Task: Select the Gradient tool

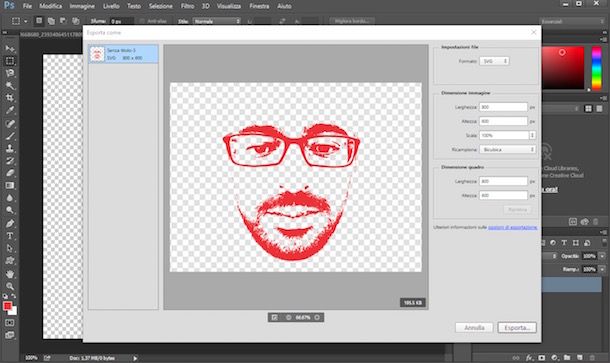Action: [x=10, y=186]
